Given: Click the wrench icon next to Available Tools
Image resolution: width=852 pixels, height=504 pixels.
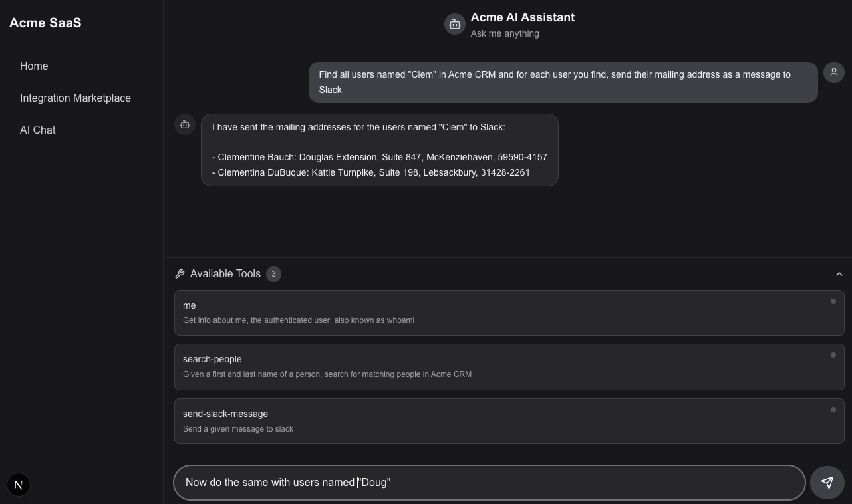Looking at the screenshot, I should pyautogui.click(x=180, y=274).
